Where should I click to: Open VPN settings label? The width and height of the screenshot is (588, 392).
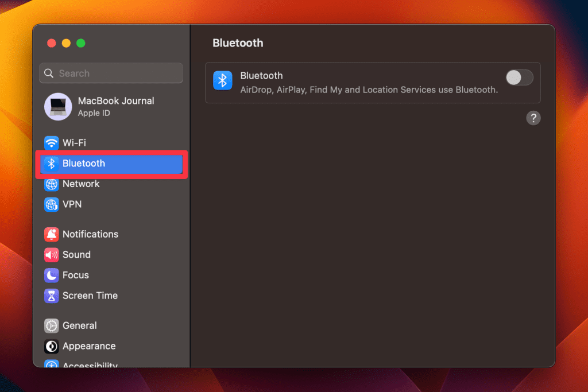pyautogui.click(x=72, y=204)
